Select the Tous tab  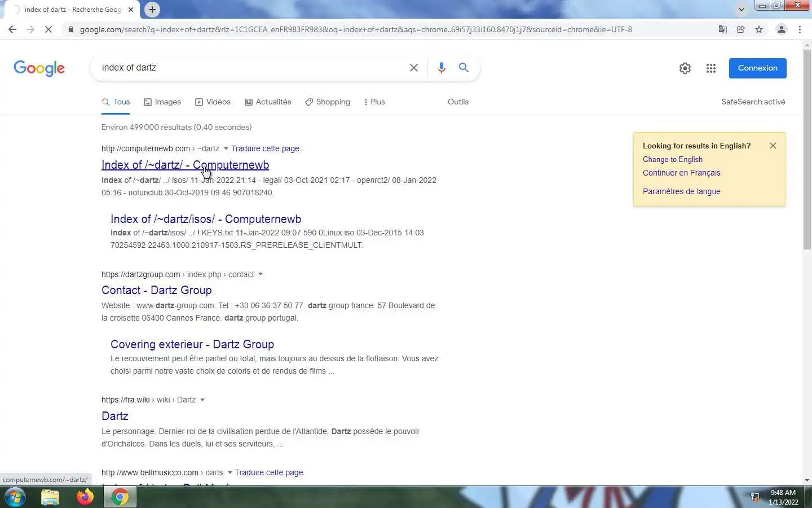116,102
